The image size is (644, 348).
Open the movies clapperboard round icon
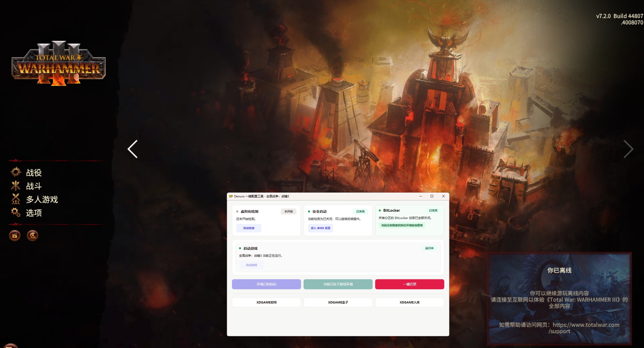(x=15, y=236)
